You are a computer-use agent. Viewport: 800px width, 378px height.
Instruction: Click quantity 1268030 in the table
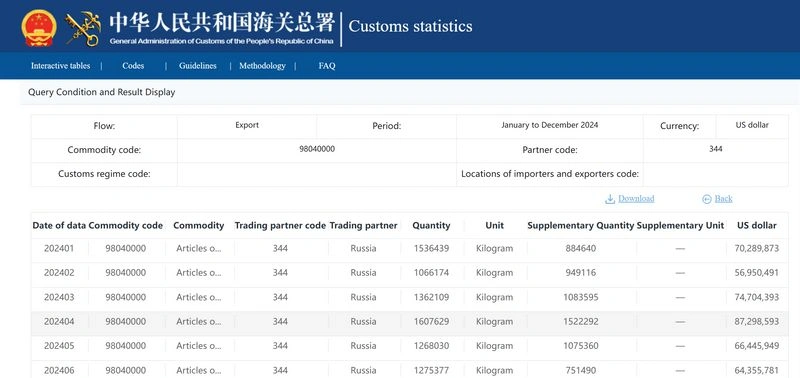(432, 346)
